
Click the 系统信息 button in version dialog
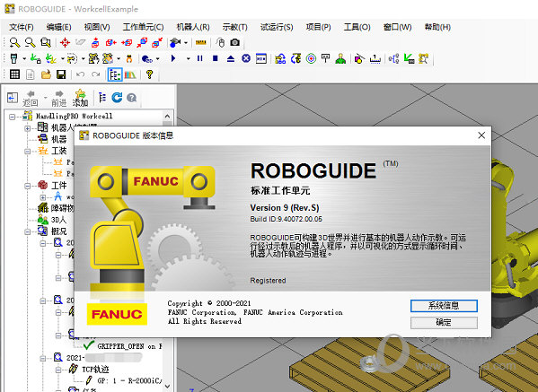444,306
